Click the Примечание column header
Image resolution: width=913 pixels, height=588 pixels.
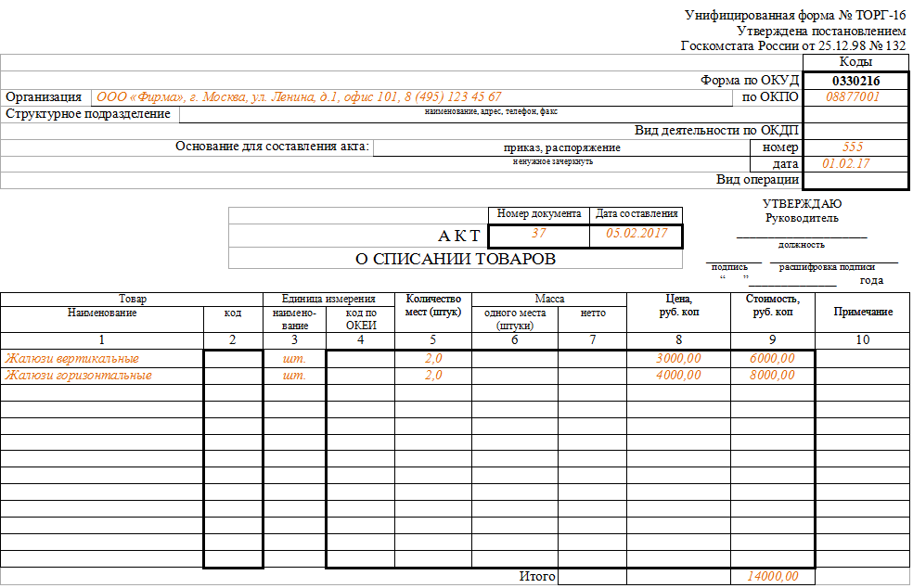tap(862, 313)
